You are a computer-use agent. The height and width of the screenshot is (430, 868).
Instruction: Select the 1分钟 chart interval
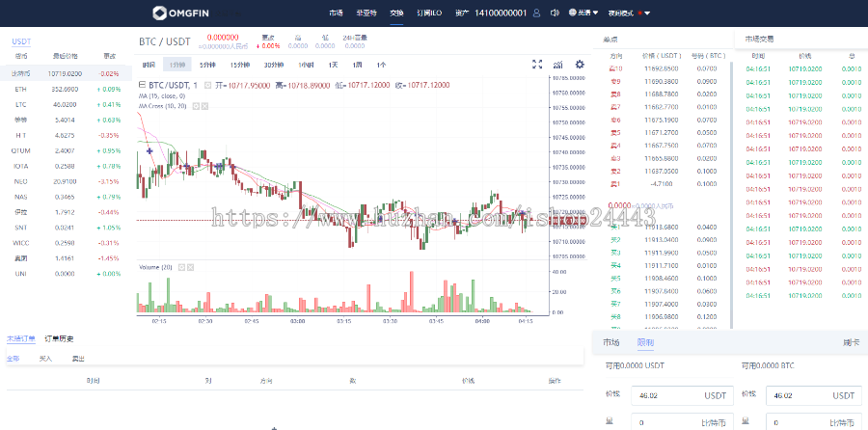tap(177, 65)
